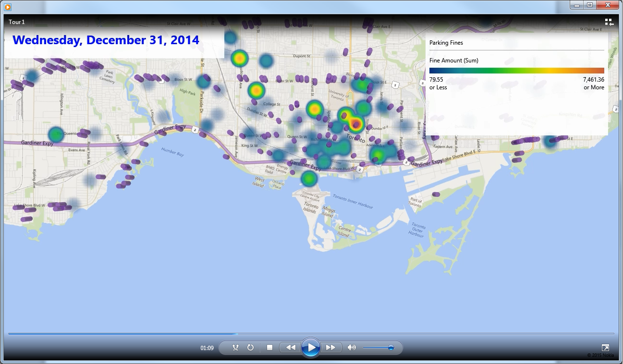Click the Tour 1 title text

tap(17, 22)
